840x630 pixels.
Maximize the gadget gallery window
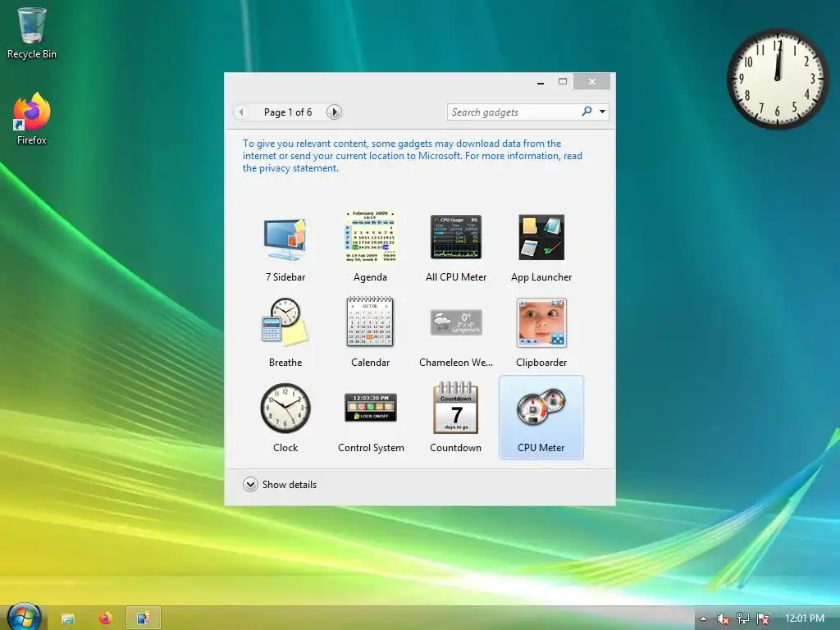click(x=563, y=81)
